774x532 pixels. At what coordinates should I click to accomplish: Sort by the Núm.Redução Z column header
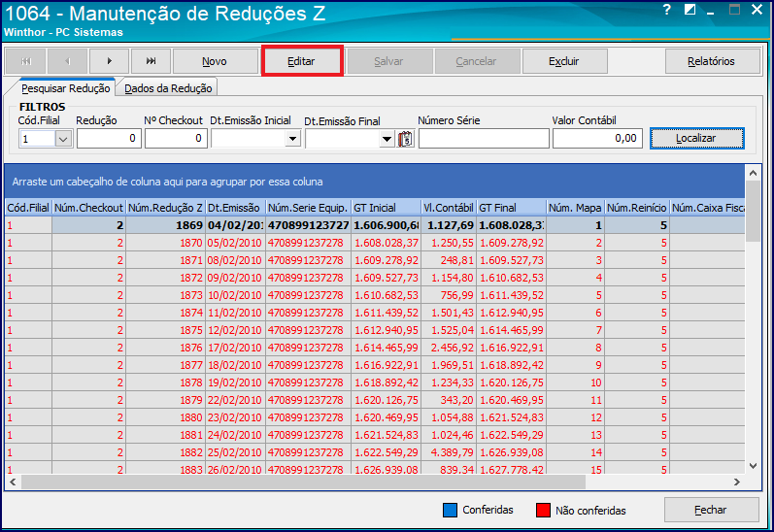point(165,208)
